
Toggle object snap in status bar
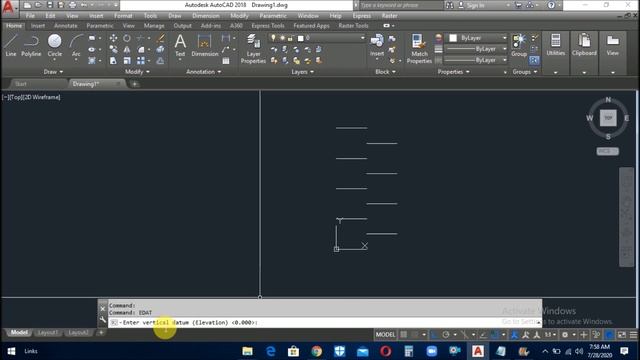coord(495,335)
